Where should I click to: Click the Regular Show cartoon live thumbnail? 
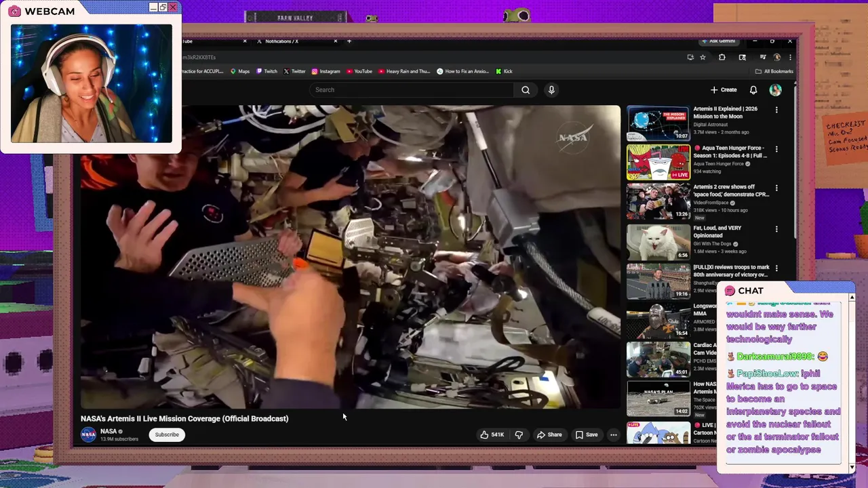658,432
